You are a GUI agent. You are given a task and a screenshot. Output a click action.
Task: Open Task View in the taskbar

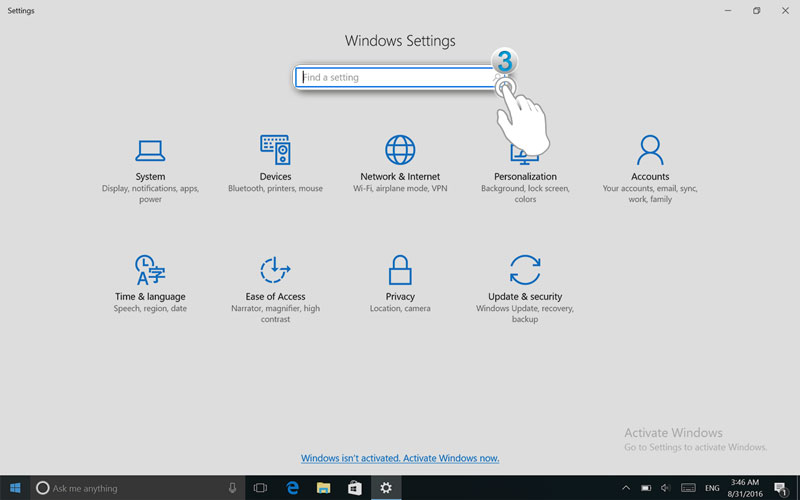260,488
